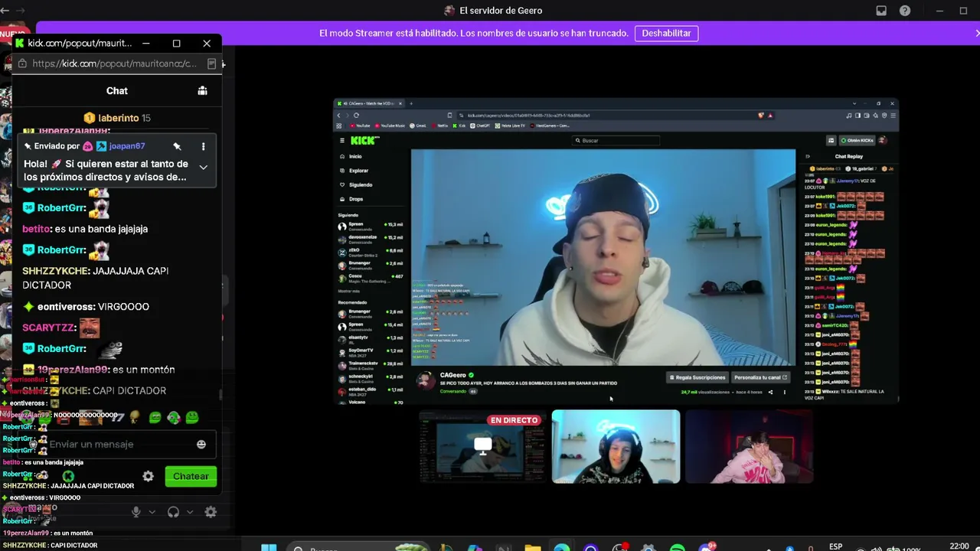The image size is (980, 551).
Task: Collapse the Chat Replay panel arrow
Action: 807,156
